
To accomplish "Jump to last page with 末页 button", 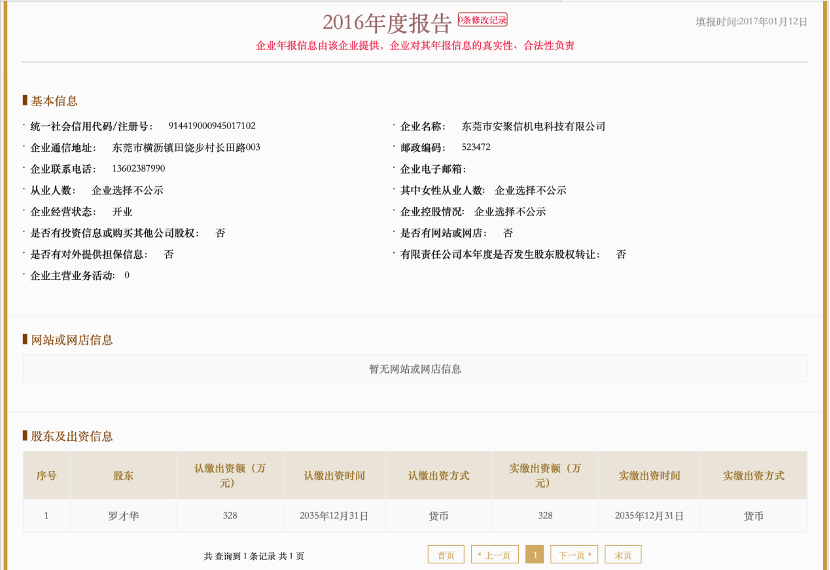I will 623,555.
